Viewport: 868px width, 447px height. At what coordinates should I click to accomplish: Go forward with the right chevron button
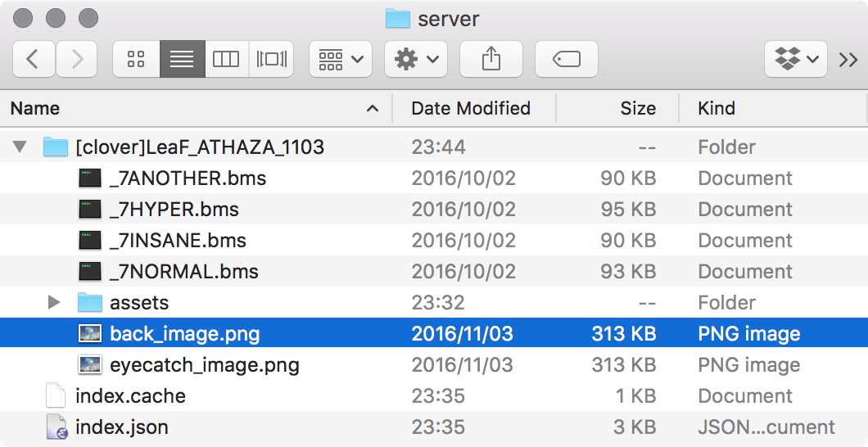(x=76, y=59)
